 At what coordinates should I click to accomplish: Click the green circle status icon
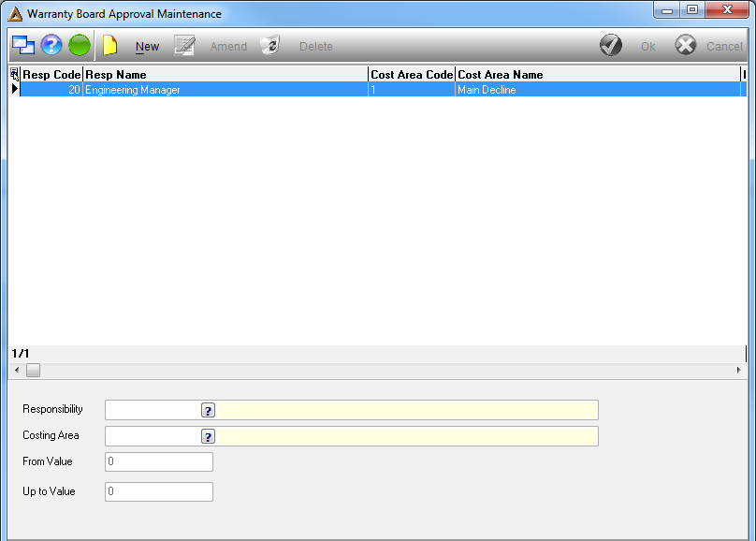(x=80, y=45)
